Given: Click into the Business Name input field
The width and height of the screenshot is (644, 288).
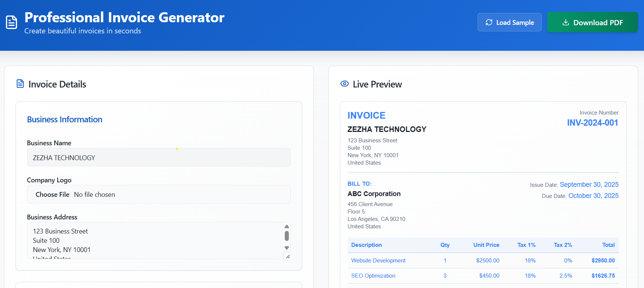Looking at the screenshot, I should tap(159, 158).
